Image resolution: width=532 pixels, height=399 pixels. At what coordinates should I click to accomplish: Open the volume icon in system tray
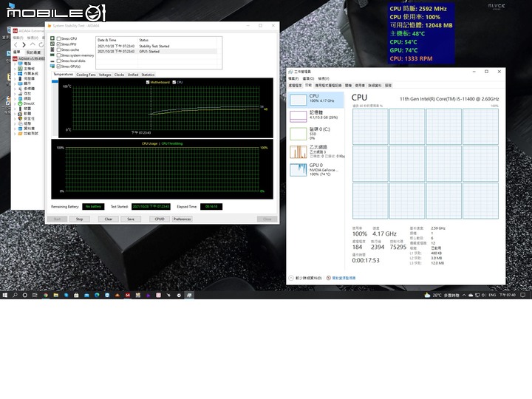coord(483,295)
